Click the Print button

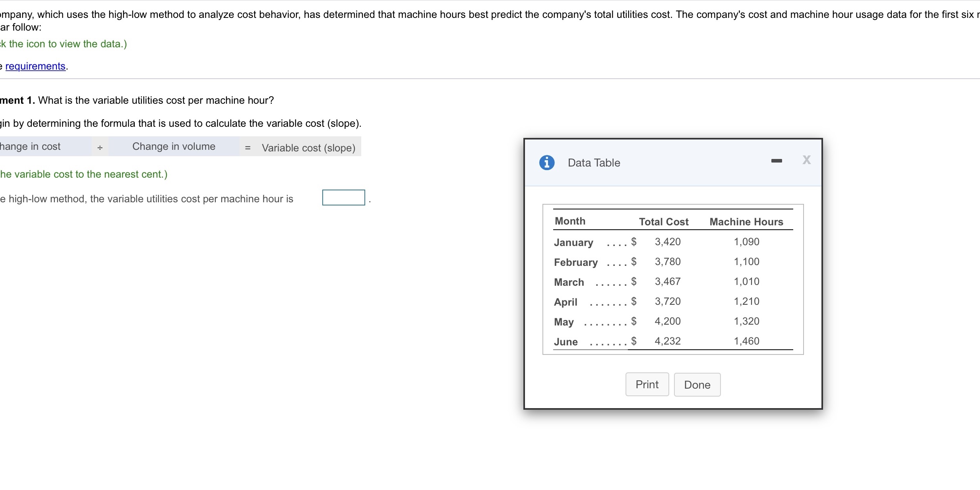(x=647, y=384)
